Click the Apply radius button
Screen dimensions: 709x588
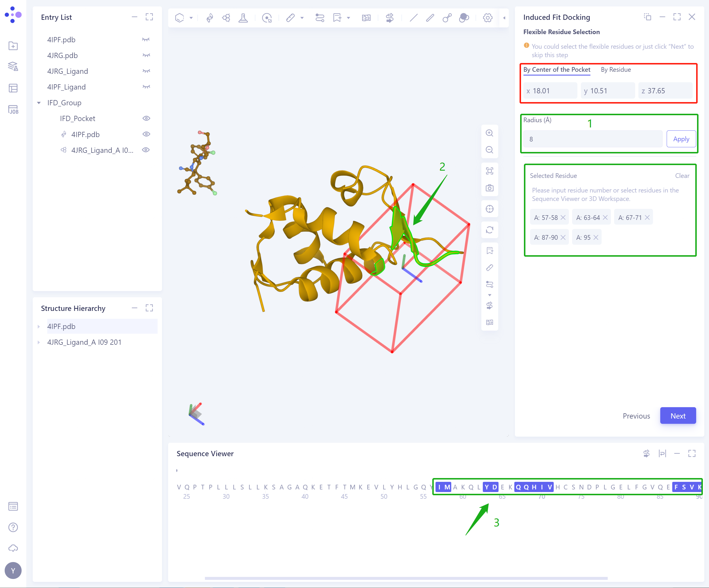coord(681,139)
